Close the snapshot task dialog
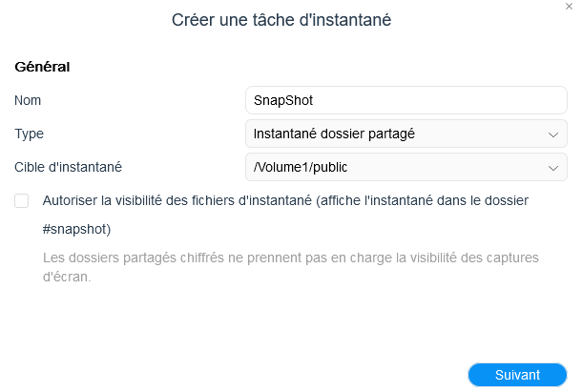Screen dimensions: 582x392 tap(570, 7)
